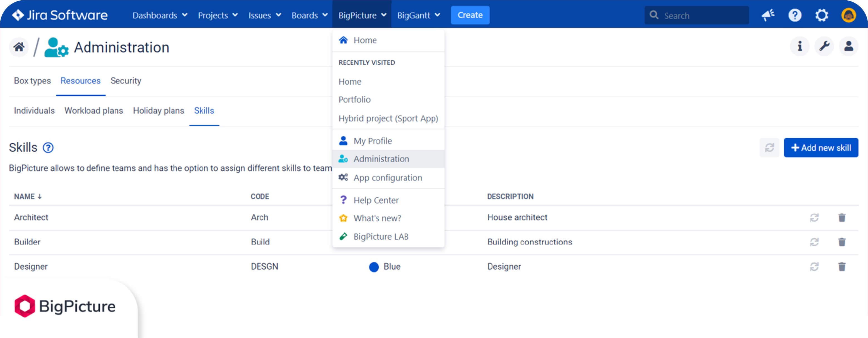Open Help Center menu entry
The height and width of the screenshot is (338, 868).
(x=388, y=200)
